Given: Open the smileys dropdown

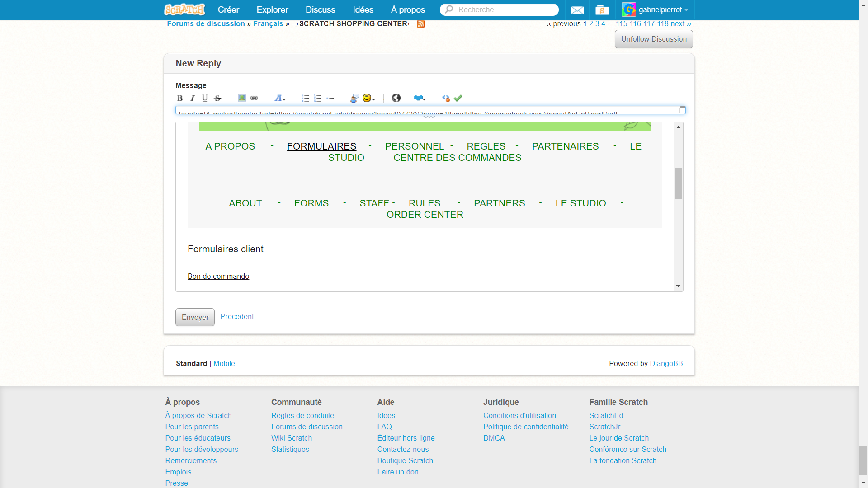Looking at the screenshot, I should coord(369,98).
